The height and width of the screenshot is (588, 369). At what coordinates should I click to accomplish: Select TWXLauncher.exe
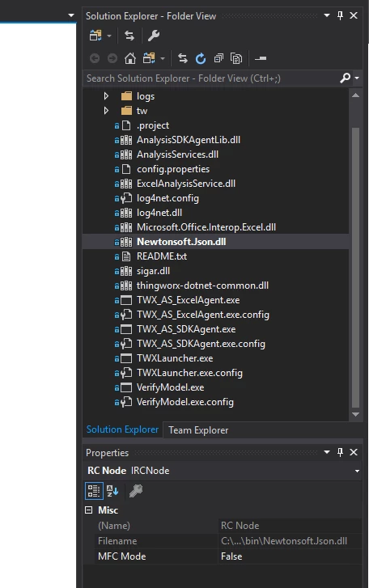175,358
